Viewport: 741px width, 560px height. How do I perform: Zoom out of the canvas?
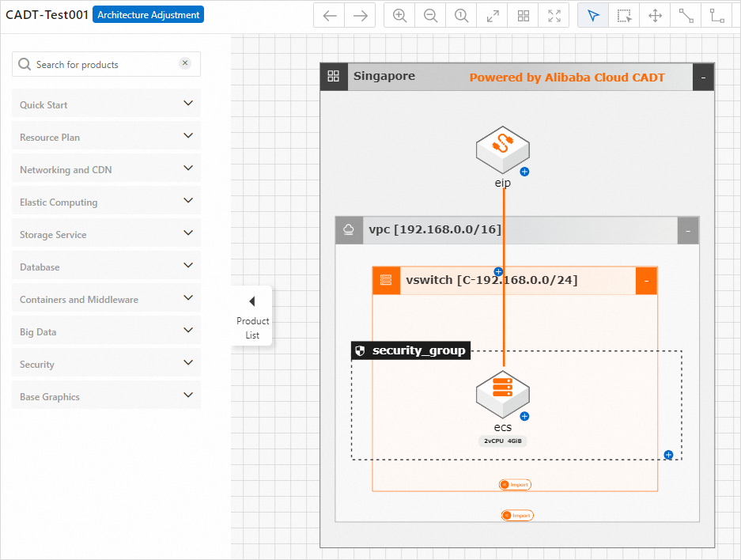pos(431,16)
